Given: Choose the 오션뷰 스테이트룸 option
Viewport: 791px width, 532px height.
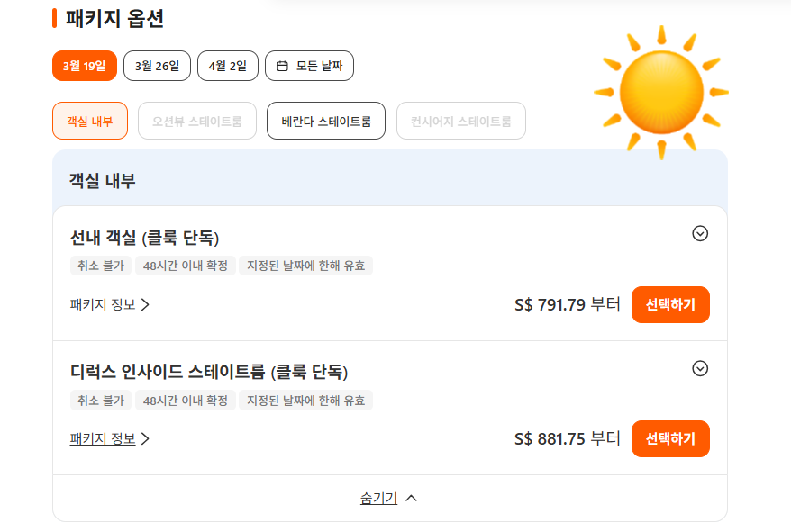Looking at the screenshot, I should click(x=197, y=121).
